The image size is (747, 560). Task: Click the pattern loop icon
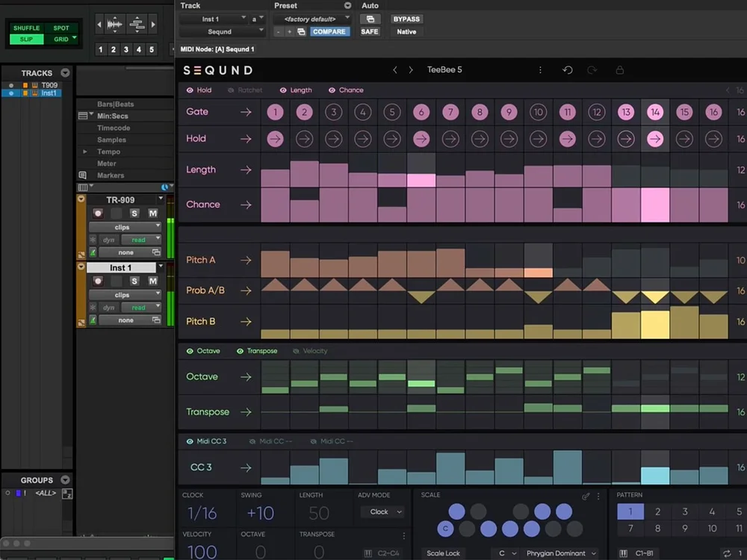(727, 553)
